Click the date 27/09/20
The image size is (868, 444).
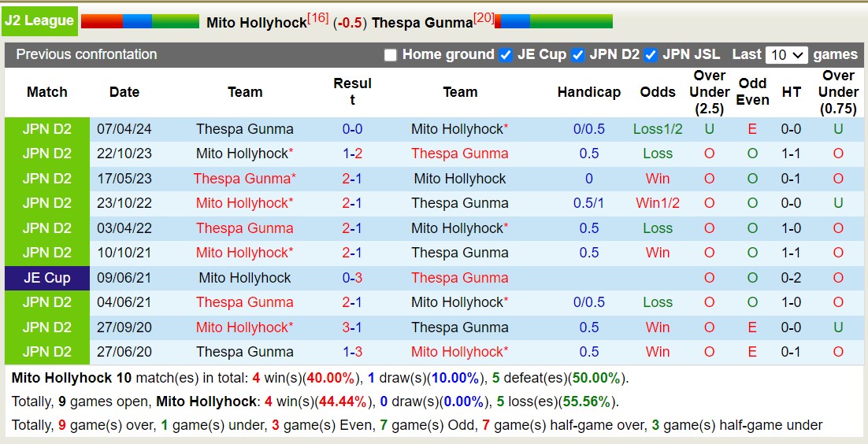tap(124, 327)
